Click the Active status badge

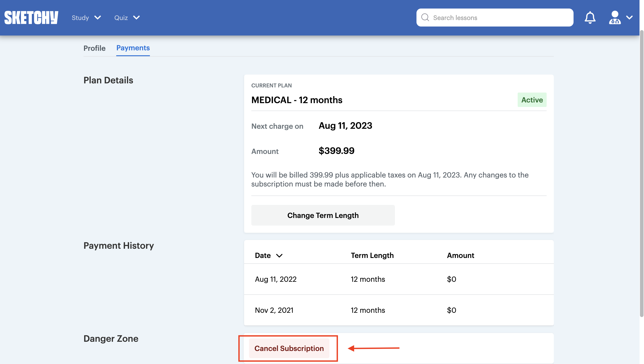click(x=532, y=100)
